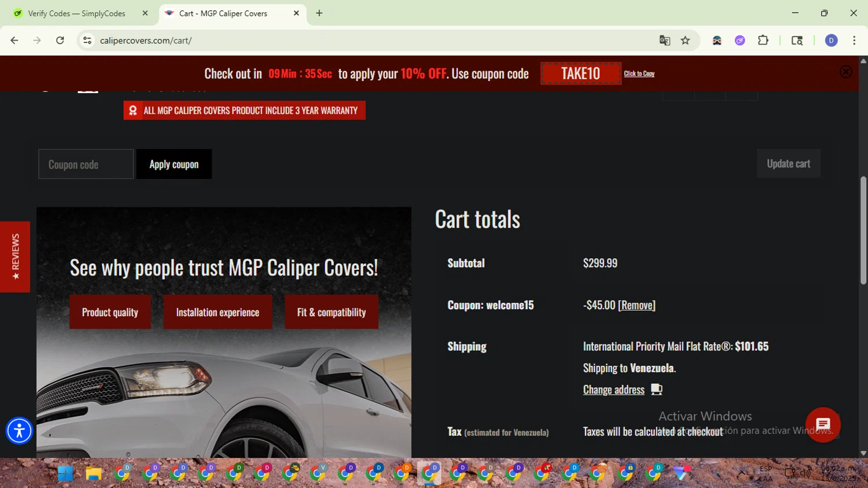Click the page's vertical scrollbar thumb

coord(863,230)
